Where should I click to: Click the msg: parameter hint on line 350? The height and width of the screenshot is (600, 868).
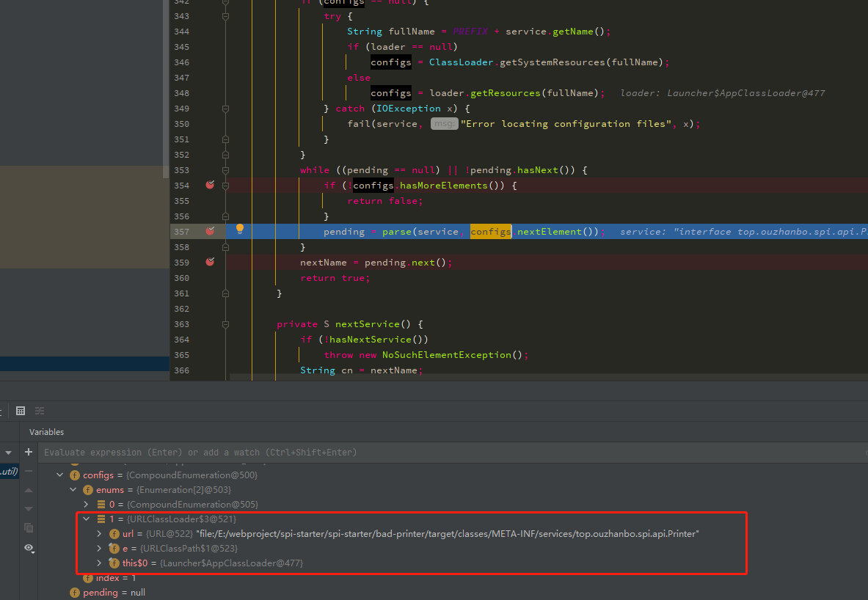point(444,124)
